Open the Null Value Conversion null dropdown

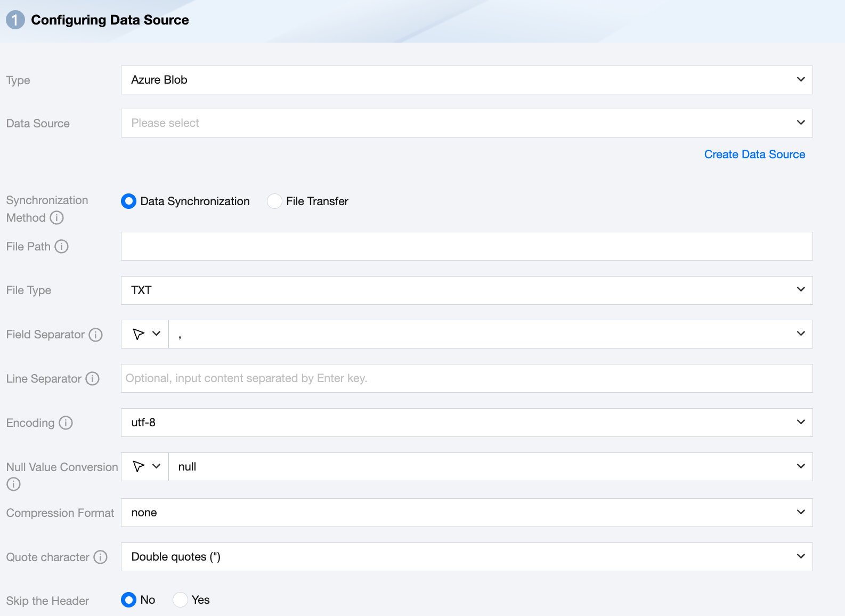(491, 467)
